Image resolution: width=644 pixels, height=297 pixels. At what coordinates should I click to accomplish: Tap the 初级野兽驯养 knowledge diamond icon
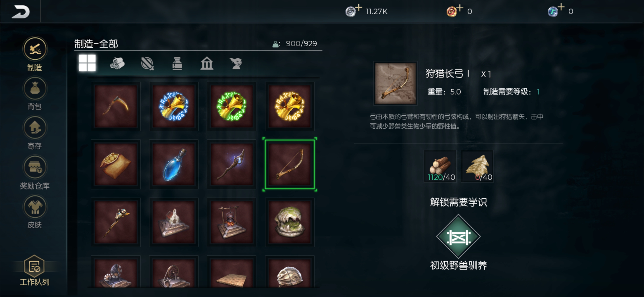[458, 236]
